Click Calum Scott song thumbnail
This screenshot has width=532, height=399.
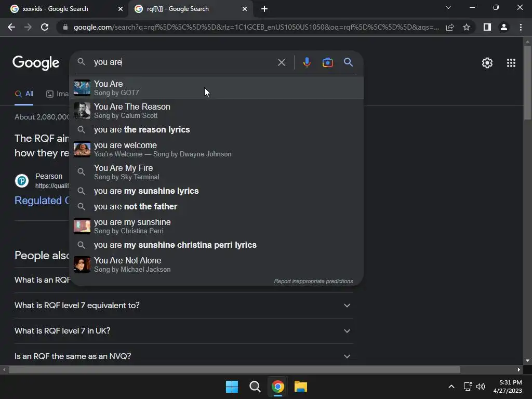point(82,111)
